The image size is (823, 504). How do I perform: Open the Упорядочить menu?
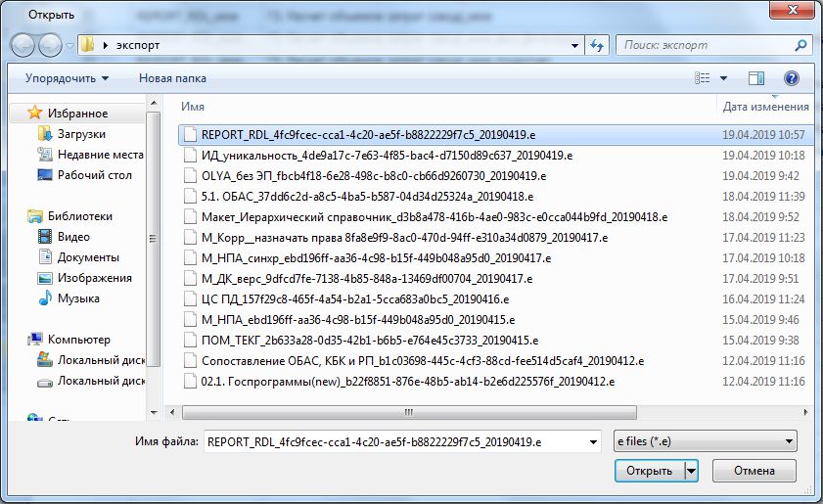click(x=67, y=77)
